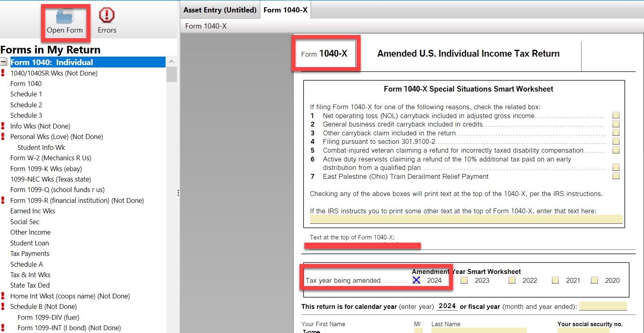Click the error flag beside Info Wks
The width and height of the screenshot is (644, 333).
point(3,126)
